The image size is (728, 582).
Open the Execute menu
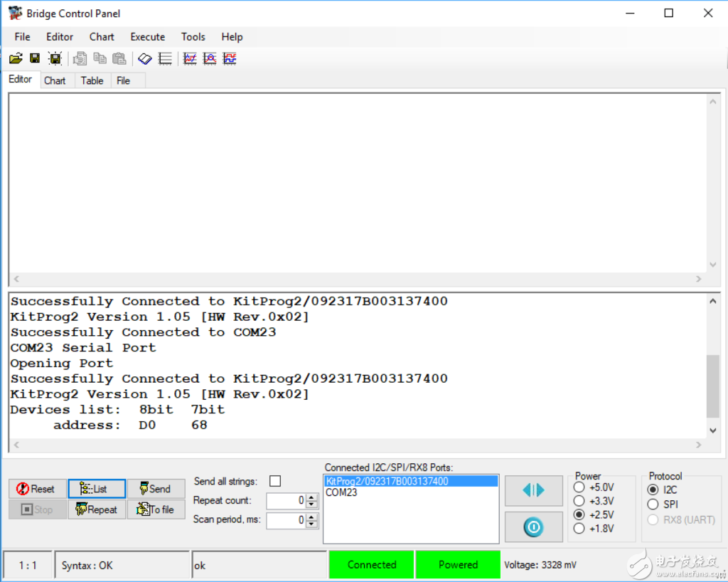(x=148, y=37)
